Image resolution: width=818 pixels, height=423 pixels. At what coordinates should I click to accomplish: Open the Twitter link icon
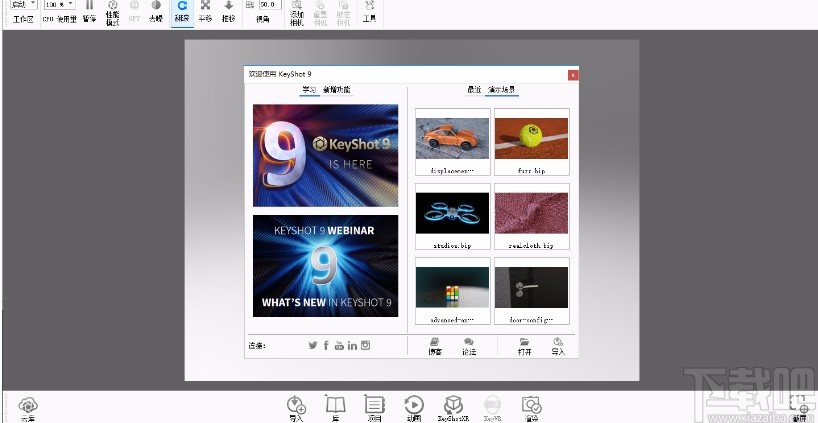click(x=312, y=345)
